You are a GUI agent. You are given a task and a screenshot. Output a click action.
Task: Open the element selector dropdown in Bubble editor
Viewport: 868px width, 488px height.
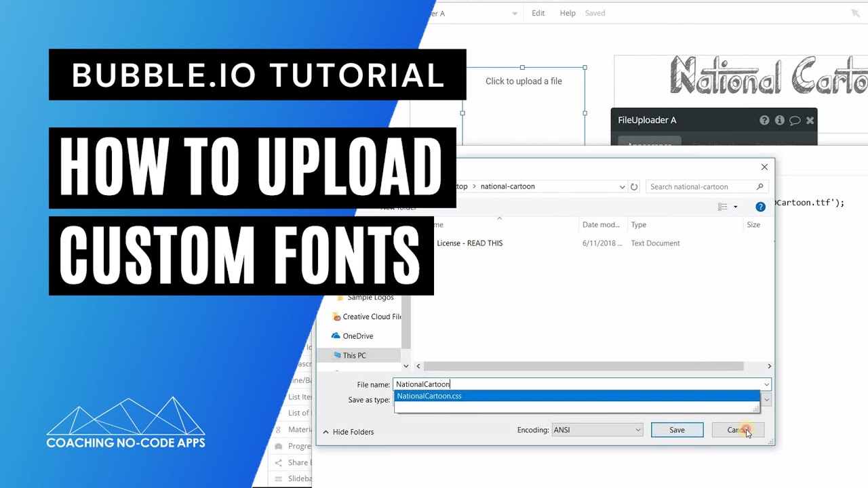(x=515, y=14)
